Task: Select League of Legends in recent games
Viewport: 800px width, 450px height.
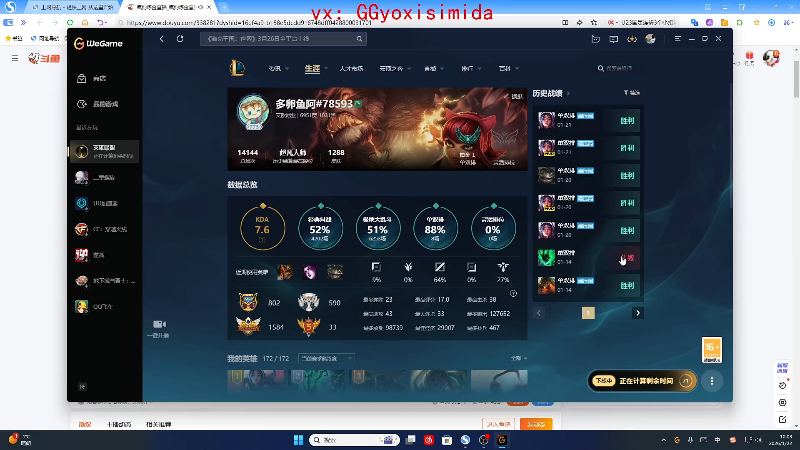Action: coord(104,152)
